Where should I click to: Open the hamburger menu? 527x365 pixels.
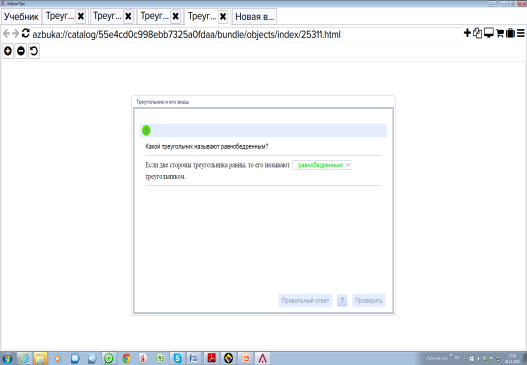pos(521,33)
